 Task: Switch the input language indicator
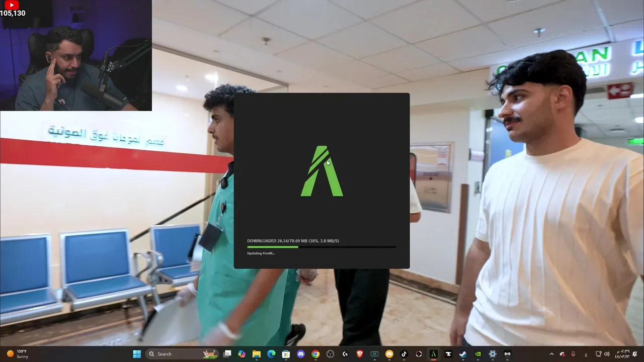click(586, 354)
